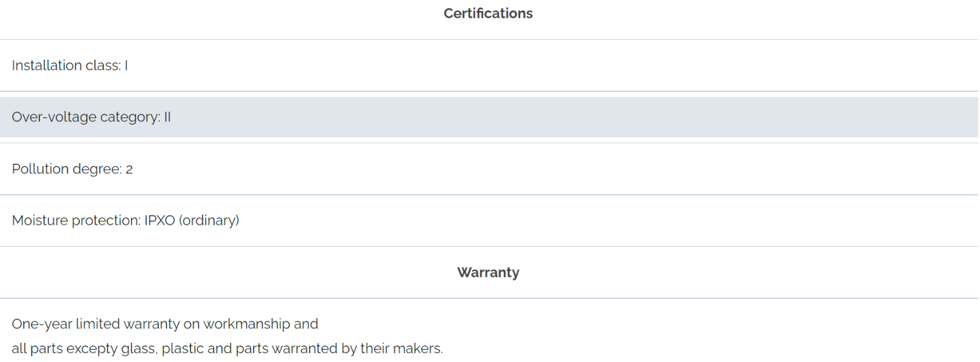The image size is (980, 362).
Task: Click the '2' pollution degree value
Action: (x=129, y=169)
